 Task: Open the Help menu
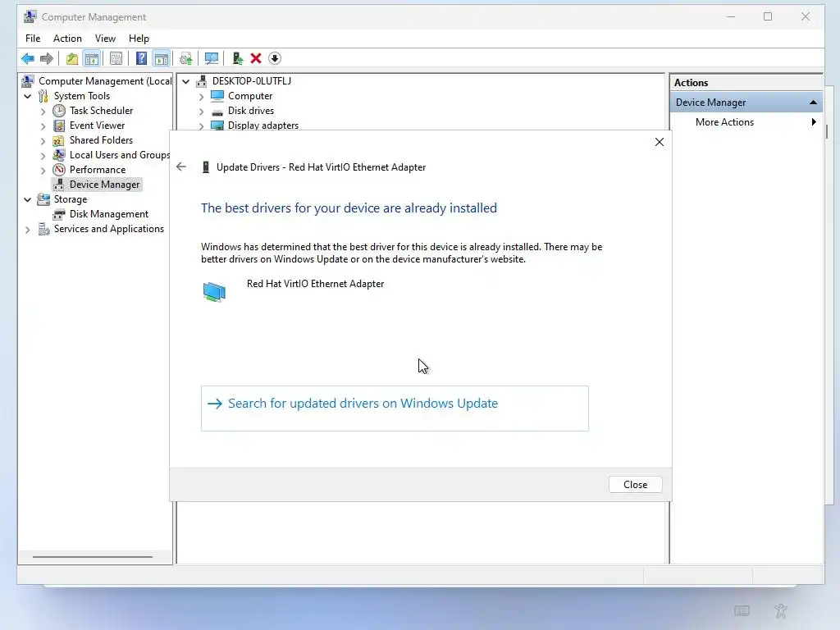139,39
